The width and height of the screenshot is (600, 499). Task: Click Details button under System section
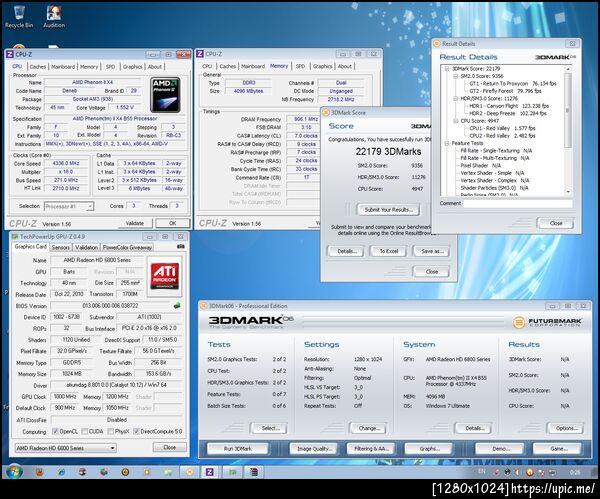(x=474, y=428)
